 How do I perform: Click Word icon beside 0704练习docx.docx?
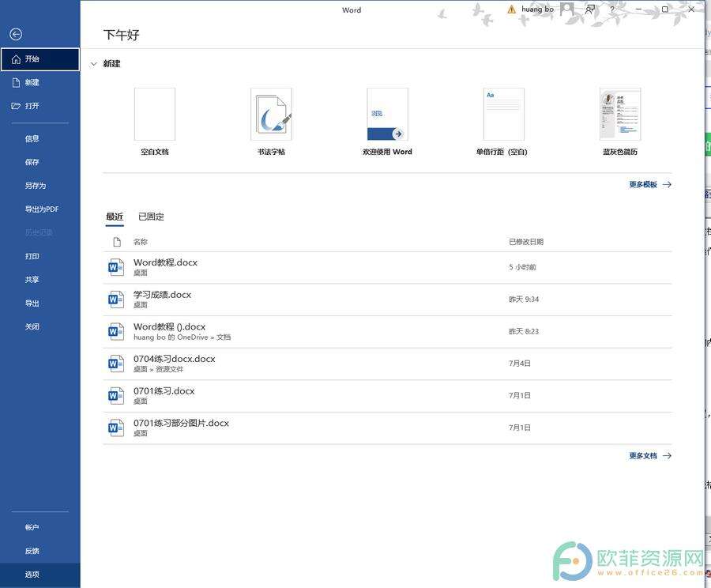click(x=116, y=364)
